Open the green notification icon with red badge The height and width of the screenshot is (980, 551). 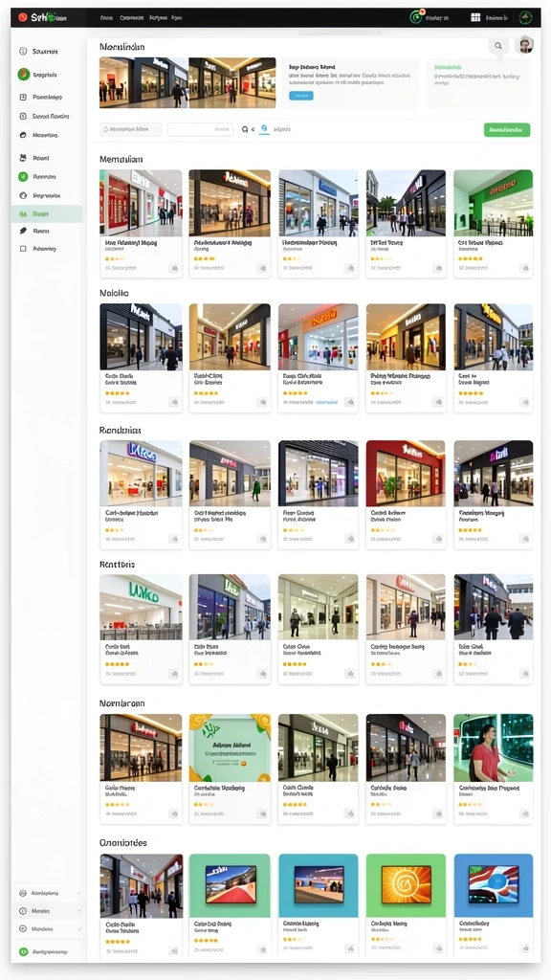click(416, 17)
